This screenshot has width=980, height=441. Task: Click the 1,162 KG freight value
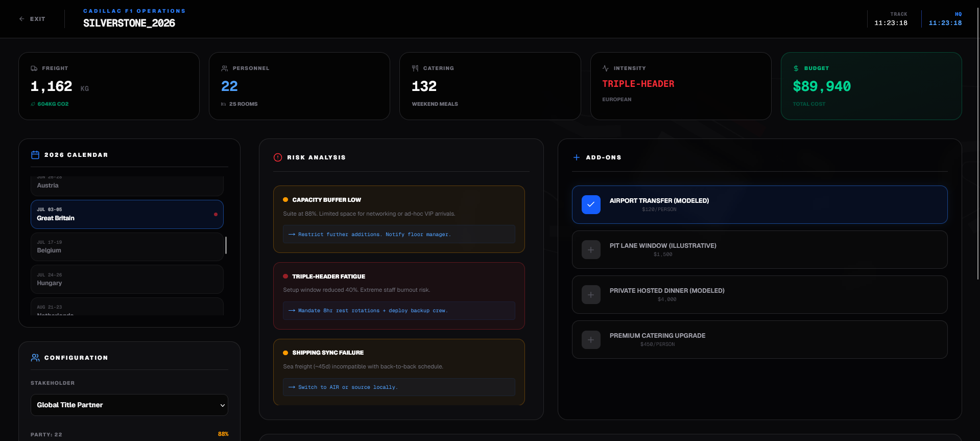click(60, 86)
